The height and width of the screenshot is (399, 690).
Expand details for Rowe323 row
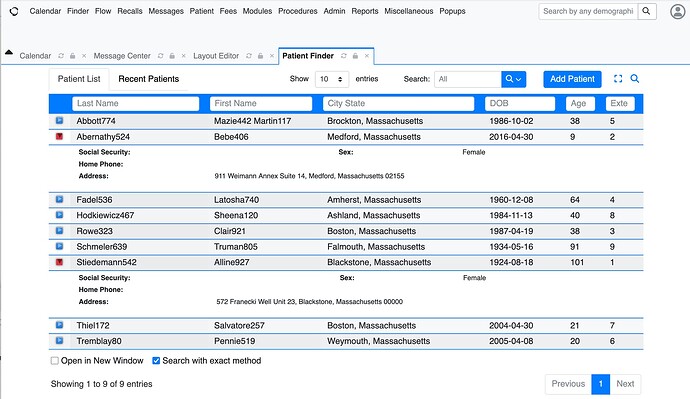point(59,231)
